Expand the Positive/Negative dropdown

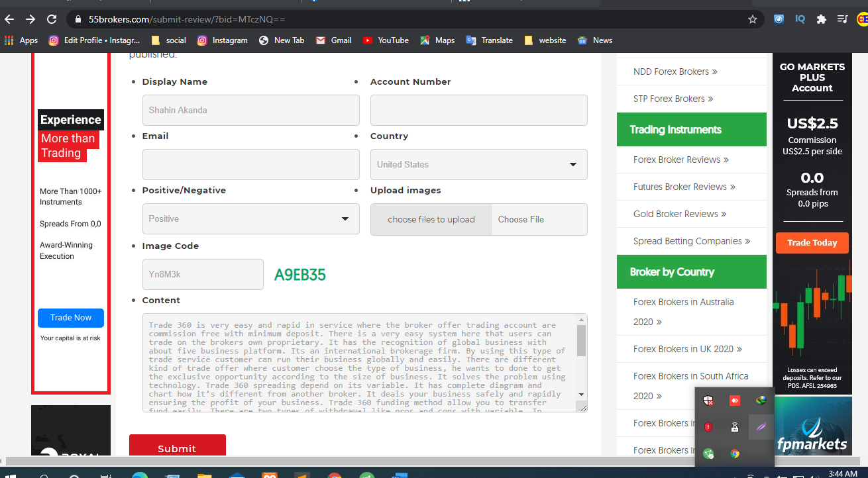click(250, 218)
